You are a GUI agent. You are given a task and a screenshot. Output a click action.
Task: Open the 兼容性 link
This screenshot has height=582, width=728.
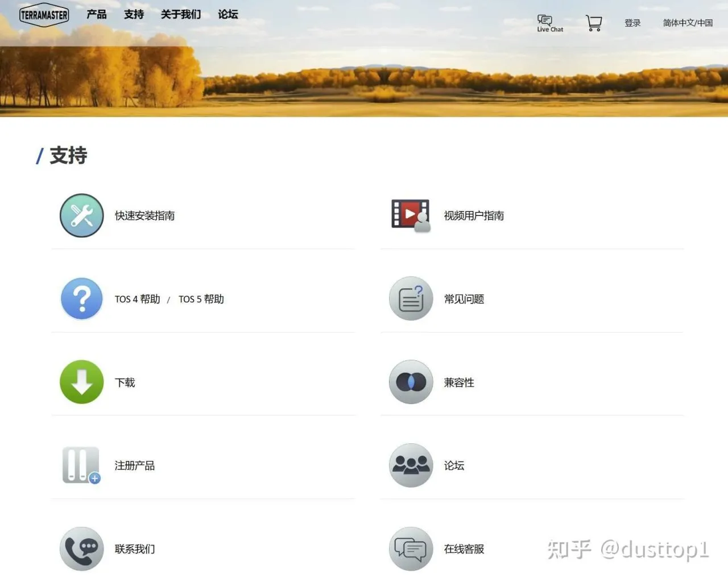coord(459,383)
